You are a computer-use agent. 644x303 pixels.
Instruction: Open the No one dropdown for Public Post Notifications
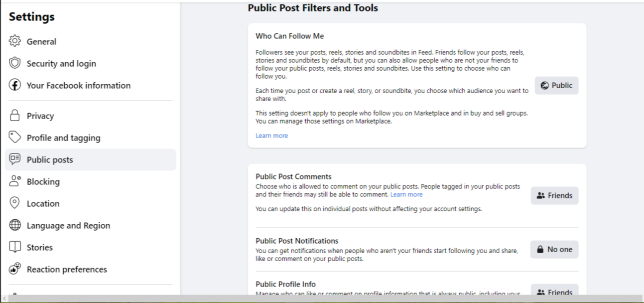554,249
